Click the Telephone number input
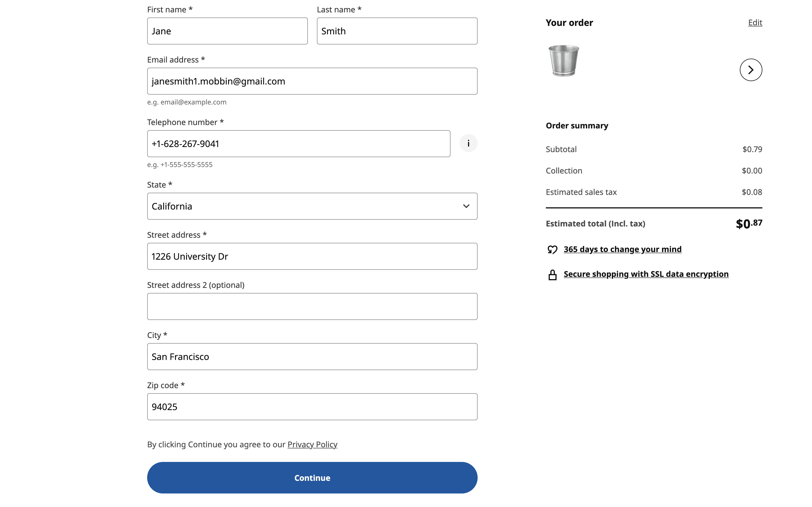 [x=298, y=144]
